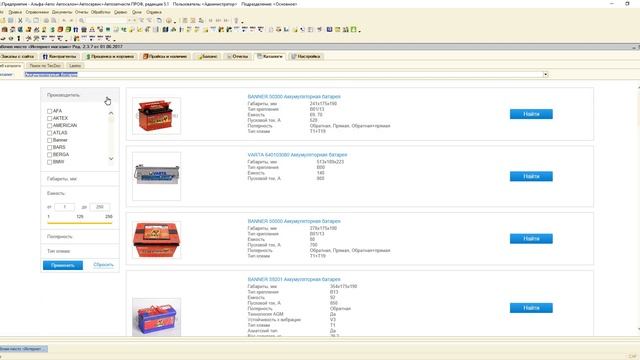Check the ATLAS manufacturer box
This screenshot has width=640, height=360.
[x=49, y=133]
